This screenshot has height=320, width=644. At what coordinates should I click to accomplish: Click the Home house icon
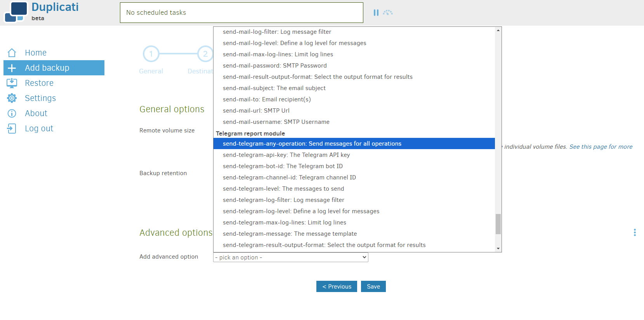click(x=12, y=53)
